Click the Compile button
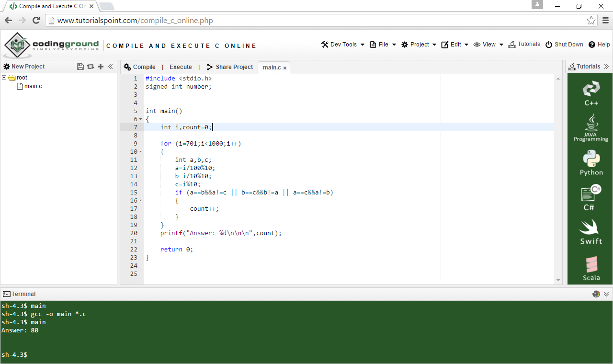Screen dimensions: 613x364 [139, 67]
